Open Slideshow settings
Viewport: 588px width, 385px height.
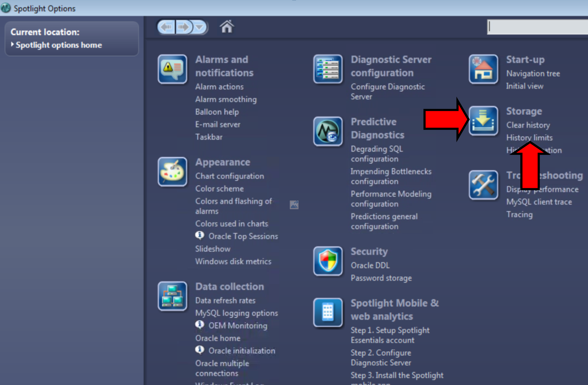[213, 249]
